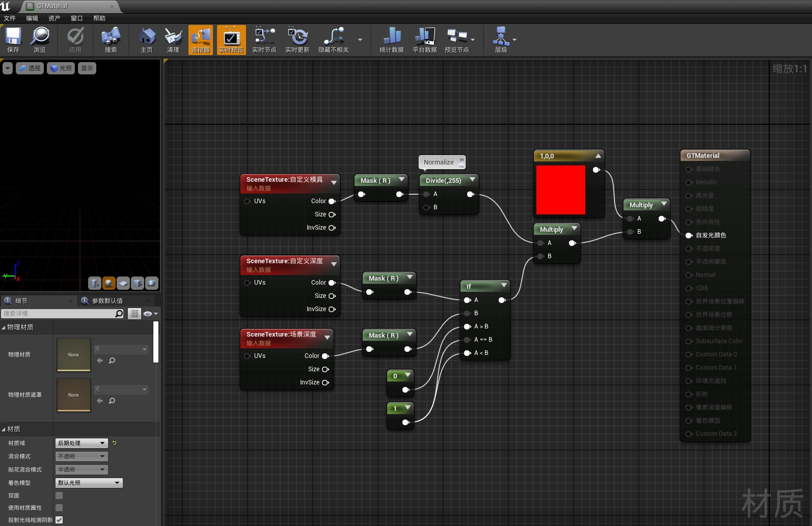Toggle the 连接器 connectors toolbar icon

pyautogui.click(x=201, y=40)
